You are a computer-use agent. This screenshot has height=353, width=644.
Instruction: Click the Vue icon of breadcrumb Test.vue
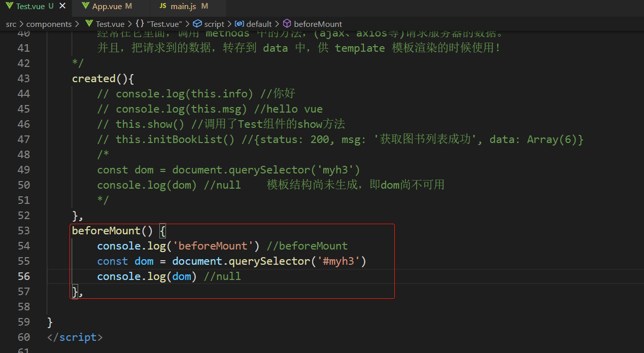point(89,24)
